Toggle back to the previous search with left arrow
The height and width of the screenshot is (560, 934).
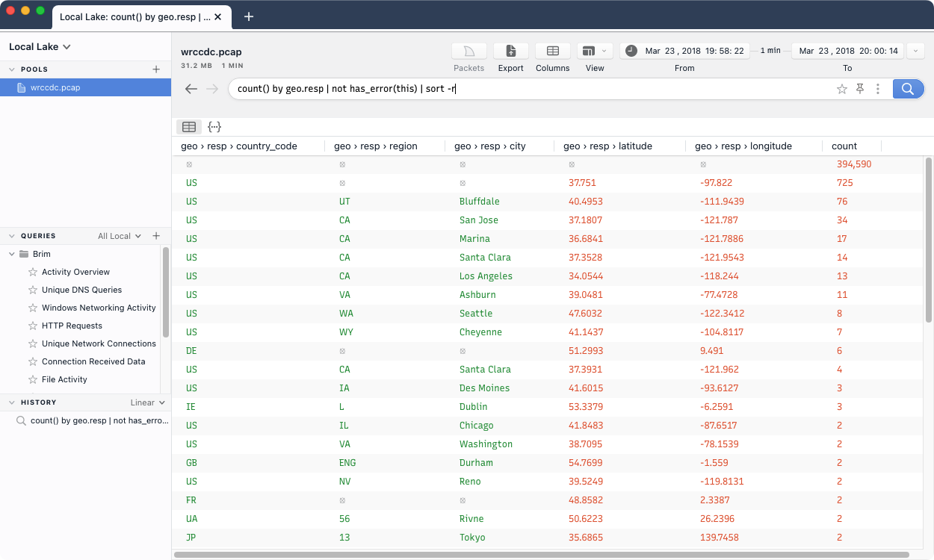coord(191,88)
